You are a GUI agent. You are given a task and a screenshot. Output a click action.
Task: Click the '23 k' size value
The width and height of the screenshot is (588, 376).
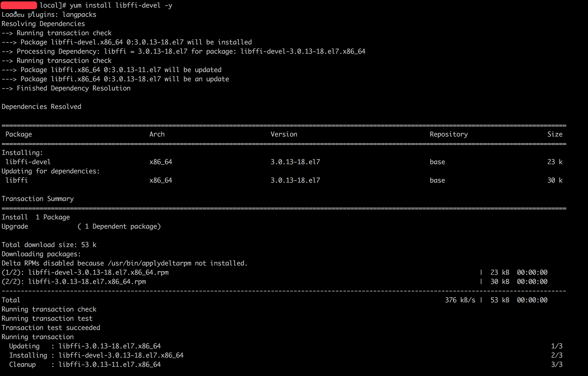click(x=555, y=162)
